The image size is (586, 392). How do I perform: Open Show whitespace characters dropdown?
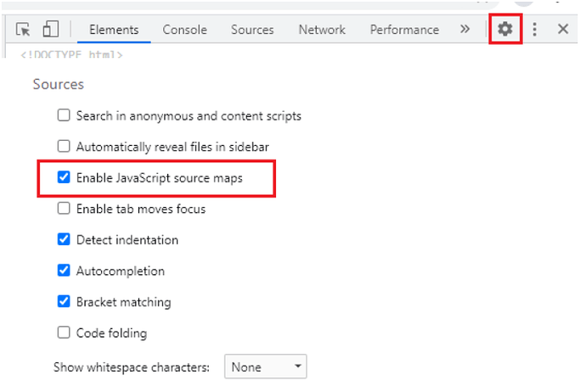pos(265,367)
